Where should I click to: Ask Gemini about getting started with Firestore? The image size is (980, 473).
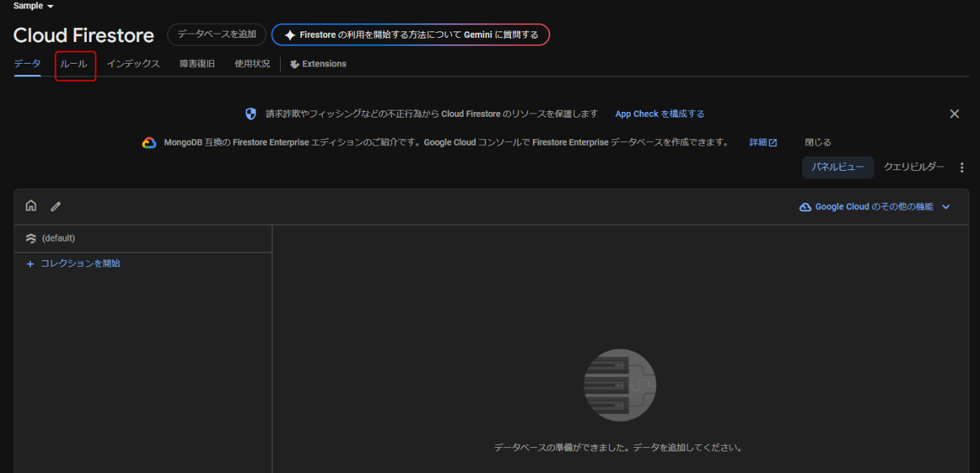point(411,34)
